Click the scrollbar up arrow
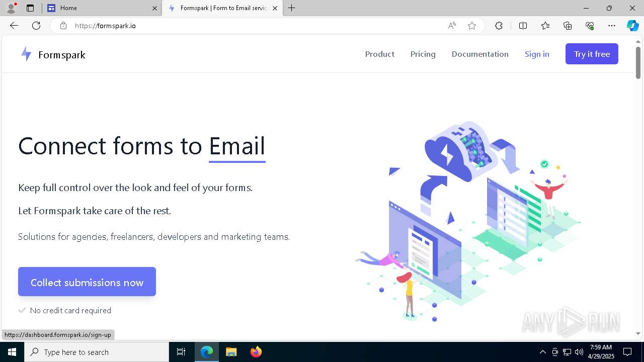The image size is (644, 362). click(638, 41)
